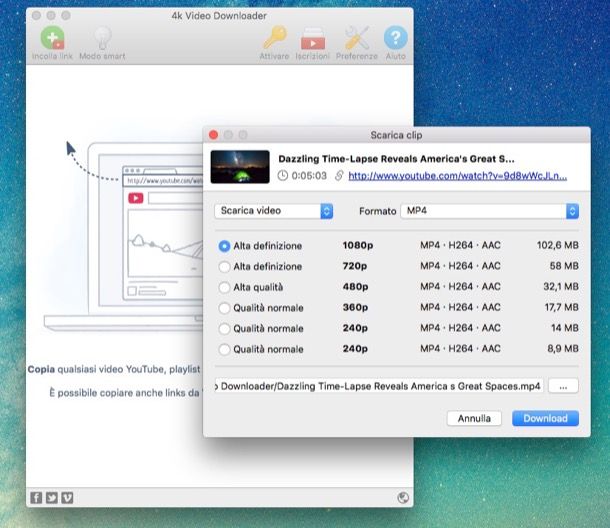Screen dimensions: 610x528
Task: Open the Scarica video dropdown
Action: [x=273, y=211]
